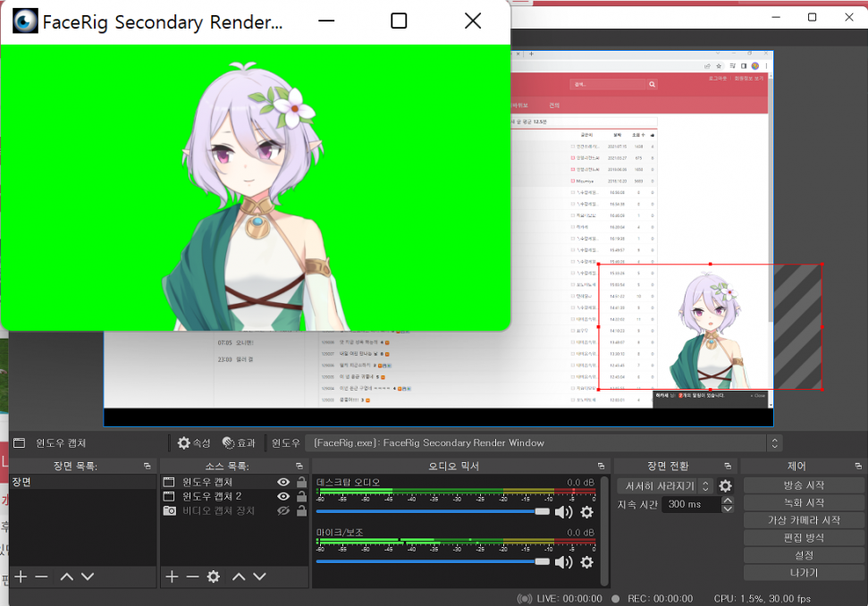Show the hidden 비디오 캡쳐 장치 source
This screenshot has height=606, width=868.
pos(283,511)
